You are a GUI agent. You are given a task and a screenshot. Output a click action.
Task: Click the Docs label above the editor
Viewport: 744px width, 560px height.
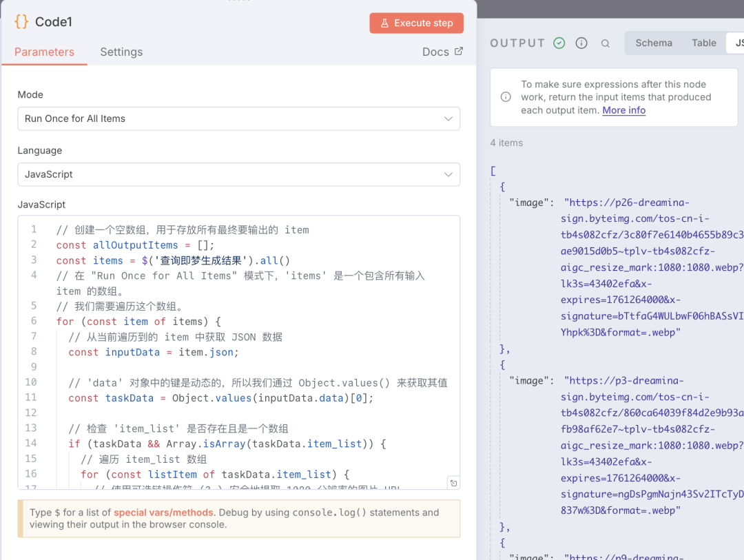[435, 52]
